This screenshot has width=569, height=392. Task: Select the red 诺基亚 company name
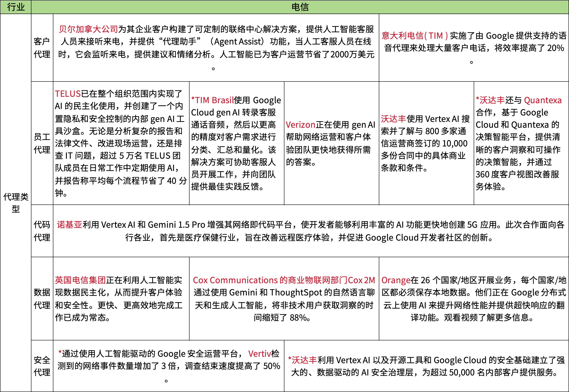point(69,224)
